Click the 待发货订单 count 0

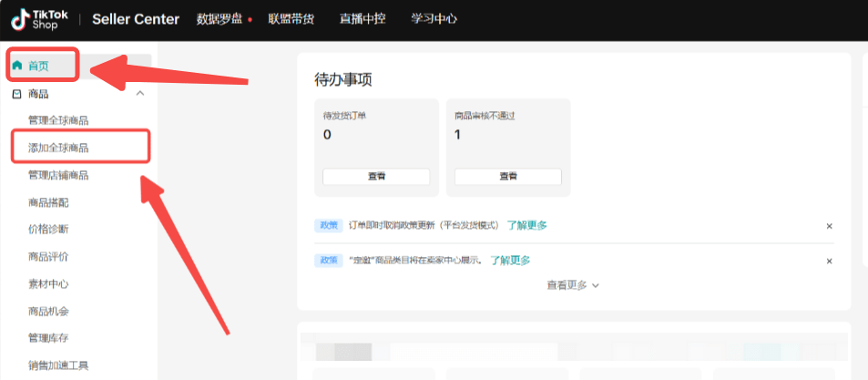click(x=327, y=135)
